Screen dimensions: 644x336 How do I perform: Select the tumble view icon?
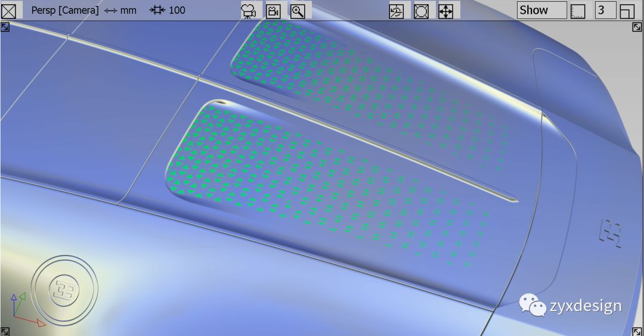(397, 11)
